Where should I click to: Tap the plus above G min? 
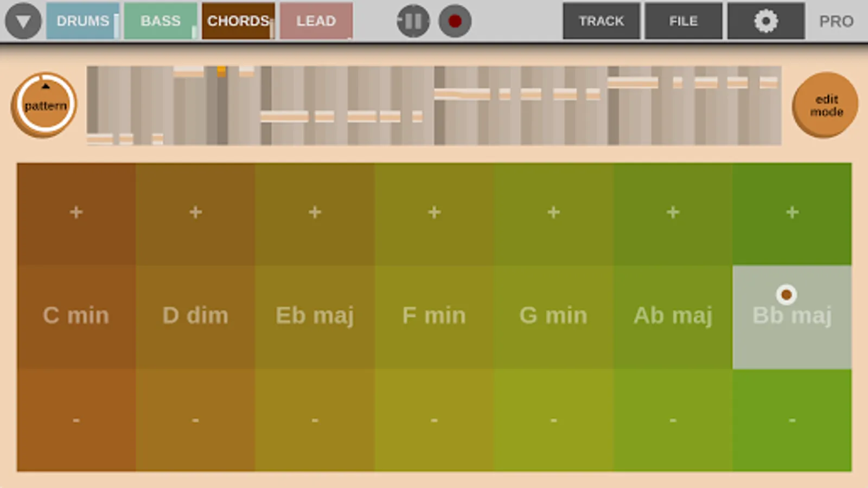(553, 213)
